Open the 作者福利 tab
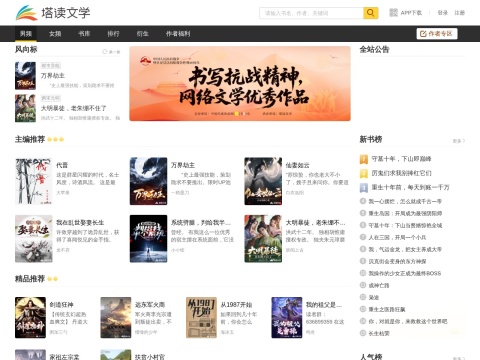Screen dimensions: 480x360 (x=178, y=34)
